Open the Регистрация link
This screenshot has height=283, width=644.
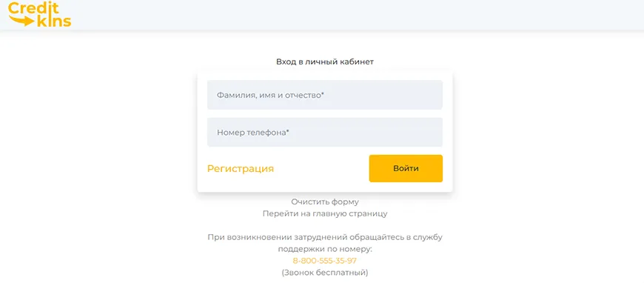pos(241,169)
